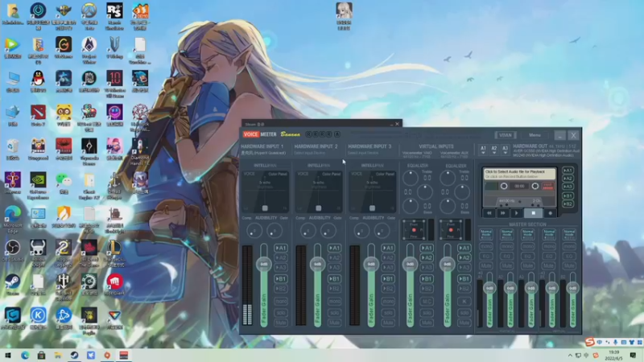Mute Hardware Input 1 strip

coord(281,323)
